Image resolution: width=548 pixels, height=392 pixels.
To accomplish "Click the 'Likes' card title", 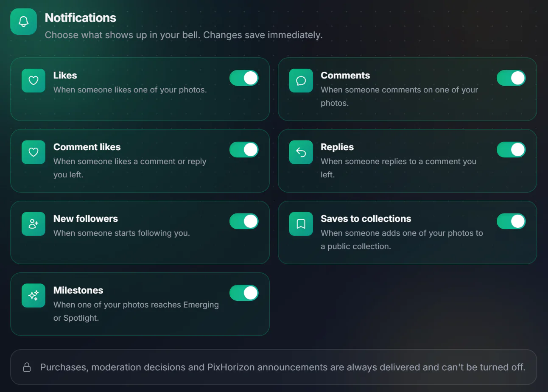I will tap(65, 75).
